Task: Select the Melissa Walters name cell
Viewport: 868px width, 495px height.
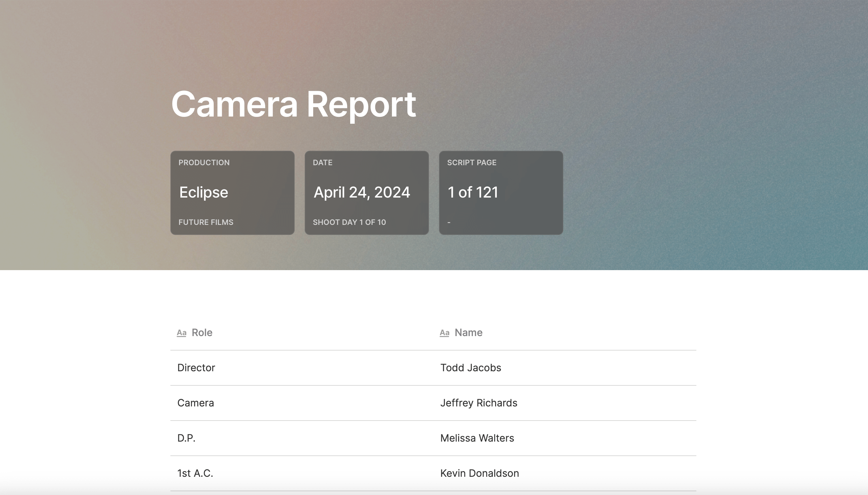Action: [565, 438]
